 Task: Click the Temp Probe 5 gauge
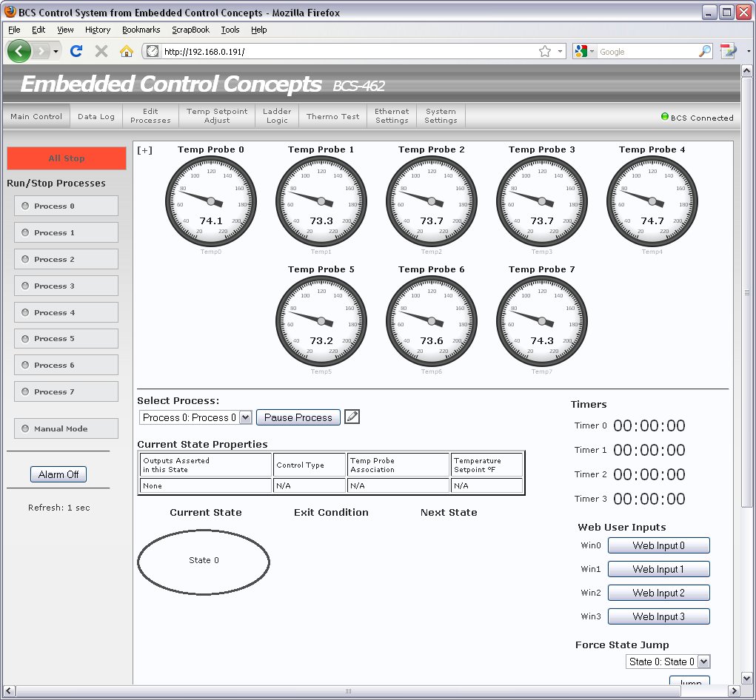click(321, 321)
